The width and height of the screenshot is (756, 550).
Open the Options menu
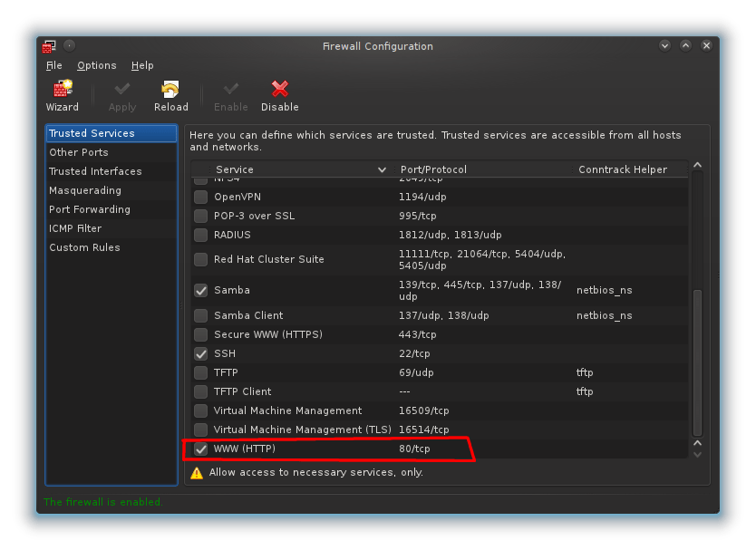[x=96, y=65]
